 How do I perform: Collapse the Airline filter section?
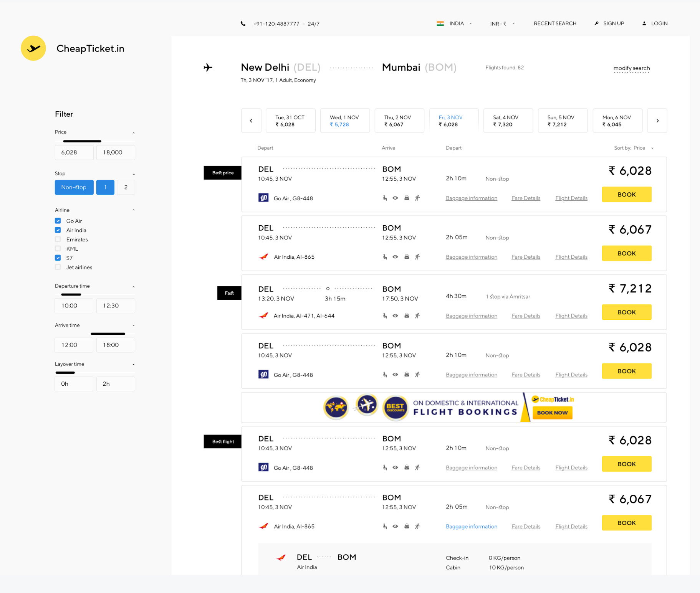[x=134, y=210]
